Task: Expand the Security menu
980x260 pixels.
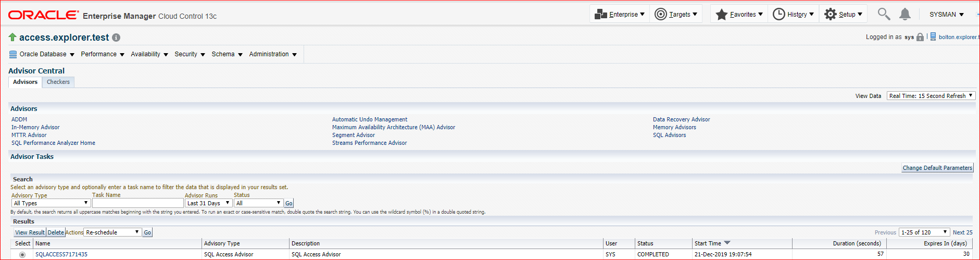Action: tap(190, 54)
